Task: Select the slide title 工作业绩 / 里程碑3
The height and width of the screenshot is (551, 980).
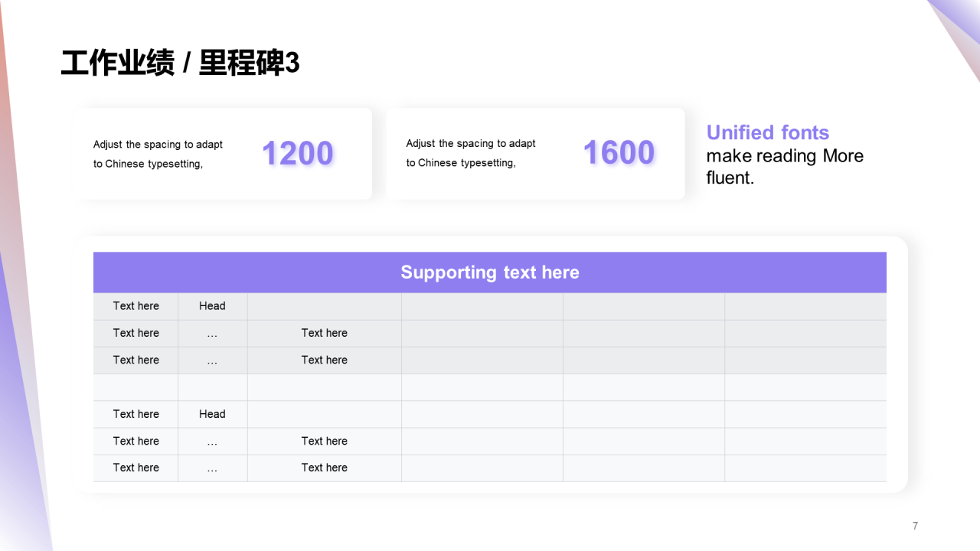Action: click(x=180, y=64)
